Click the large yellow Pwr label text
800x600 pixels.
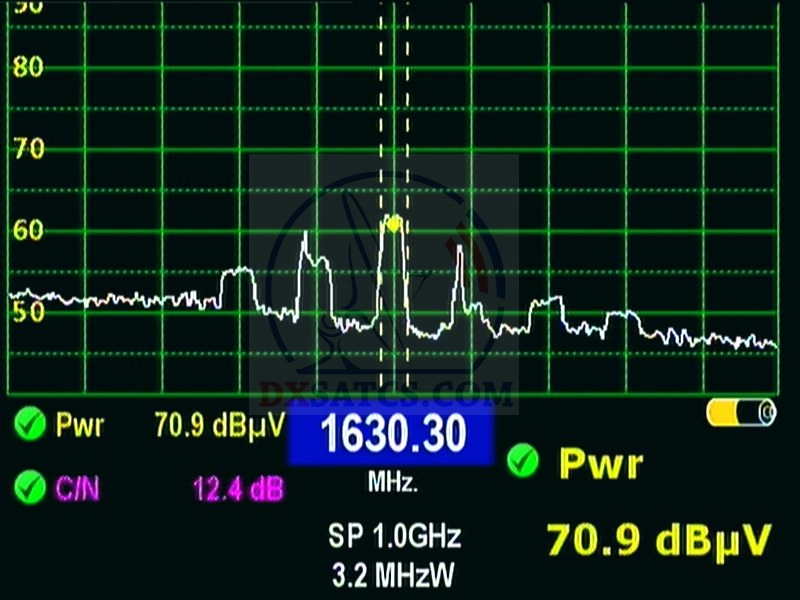click(600, 463)
